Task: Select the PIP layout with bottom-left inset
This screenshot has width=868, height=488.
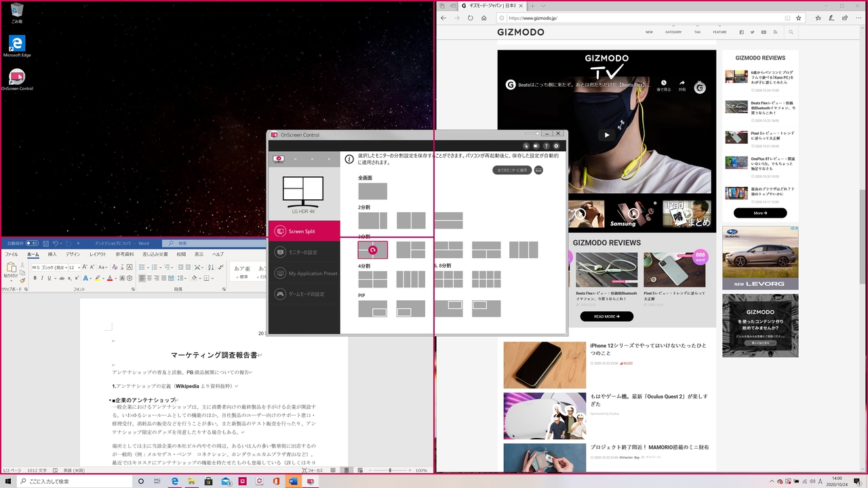Action: pos(411,308)
